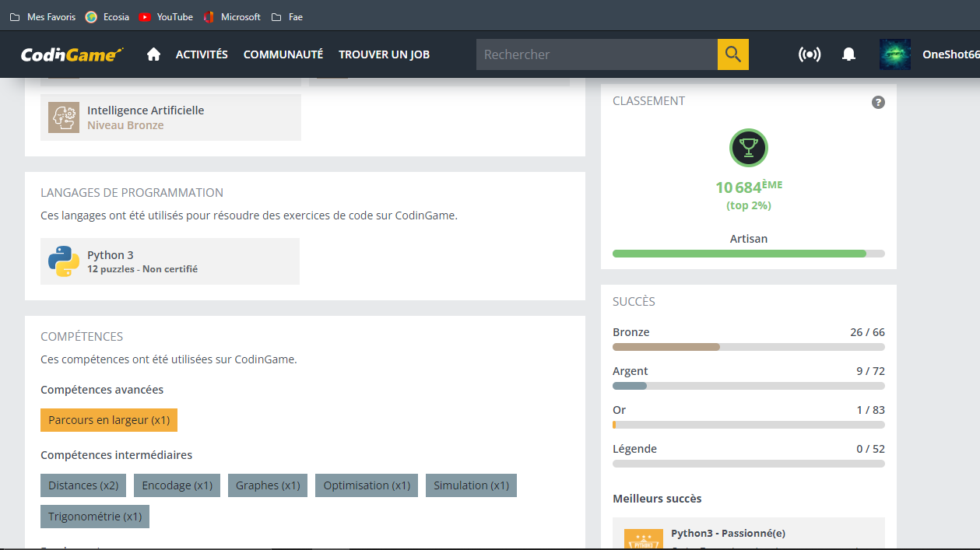Click the yellow search magnifier button

[732, 54]
